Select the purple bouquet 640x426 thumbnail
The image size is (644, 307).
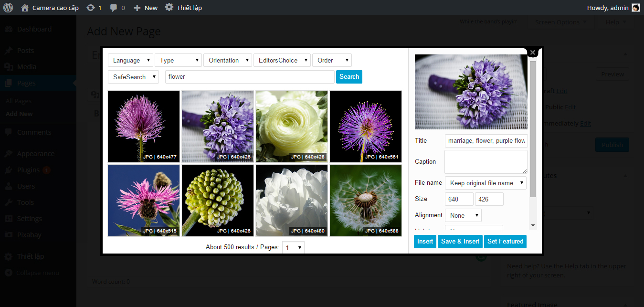point(218,127)
